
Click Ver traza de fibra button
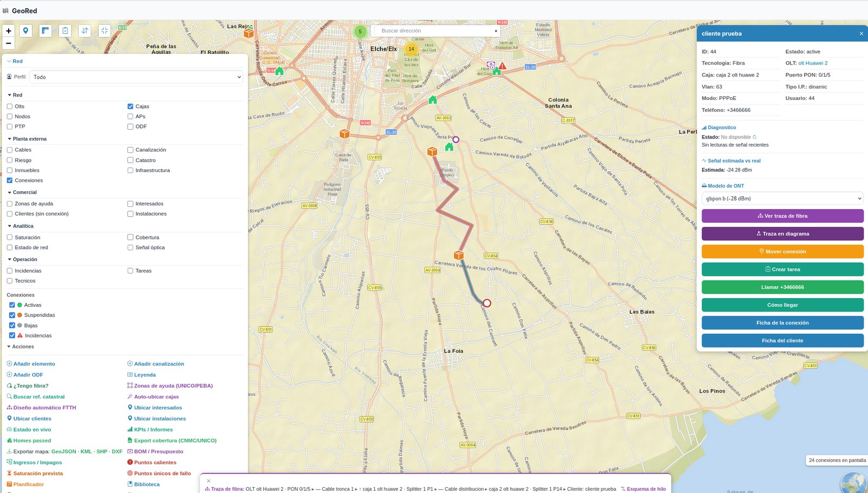click(x=782, y=216)
